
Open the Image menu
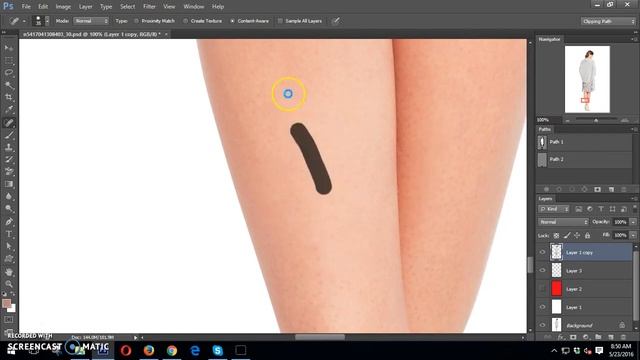click(63, 7)
